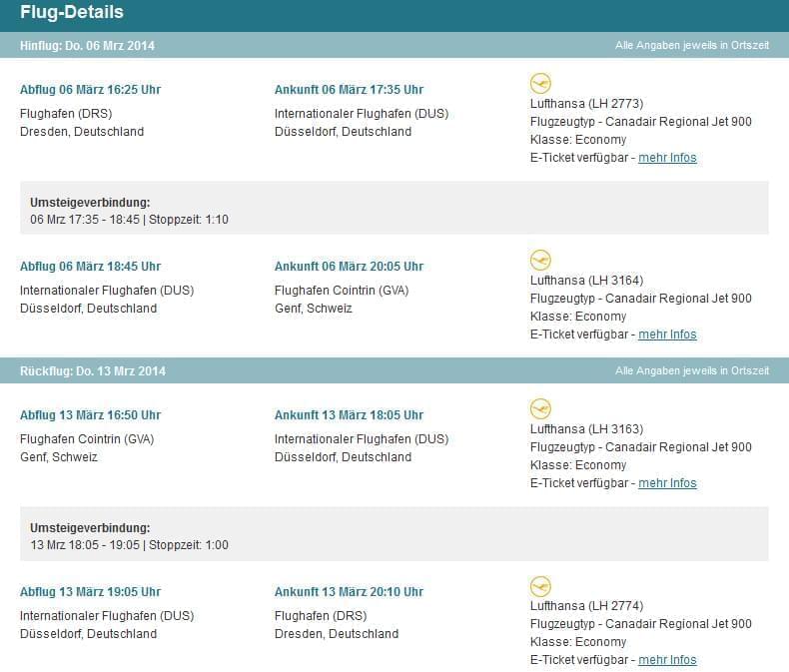Screen dimensions: 789x672
Task: Open 'mehr Infos' for flight LH 3163
Action: (x=667, y=483)
